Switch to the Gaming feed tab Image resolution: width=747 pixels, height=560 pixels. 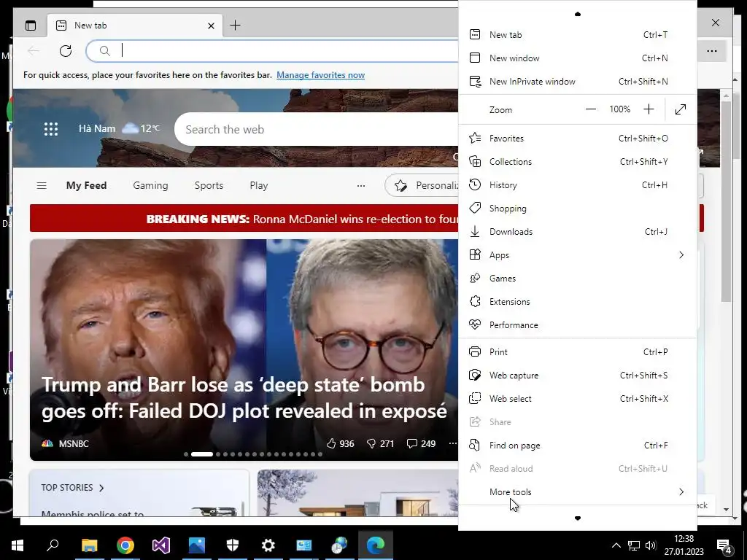pyautogui.click(x=150, y=185)
